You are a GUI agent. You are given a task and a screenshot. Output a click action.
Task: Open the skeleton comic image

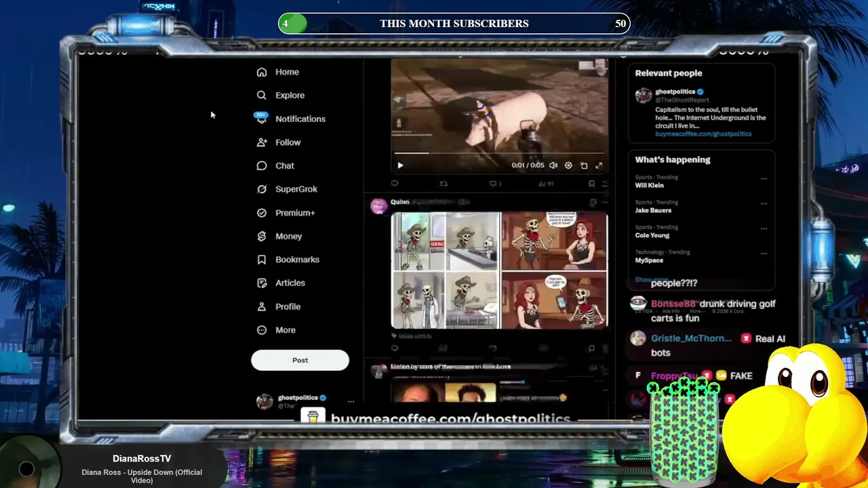point(499,270)
